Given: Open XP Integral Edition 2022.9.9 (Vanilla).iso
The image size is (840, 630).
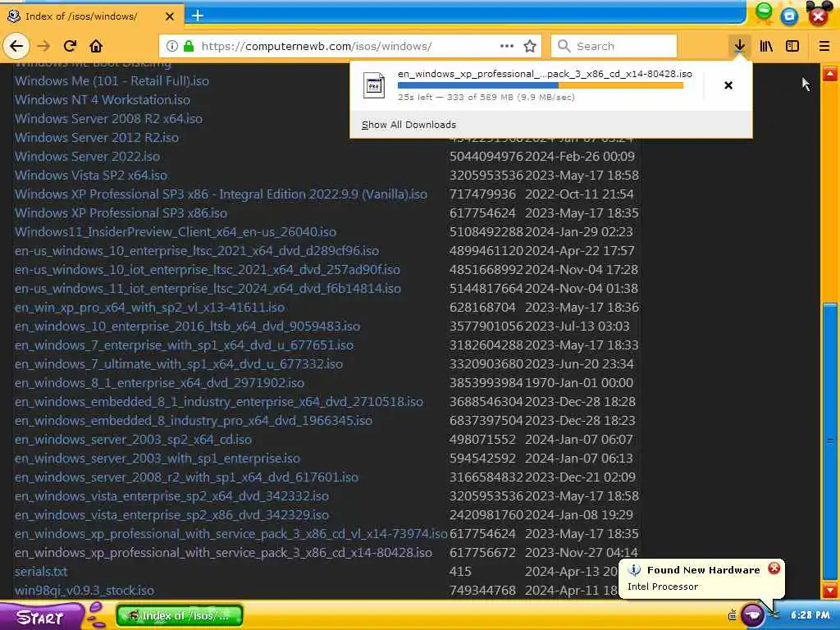Looking at the screenshot, I should tap(221, 194).
